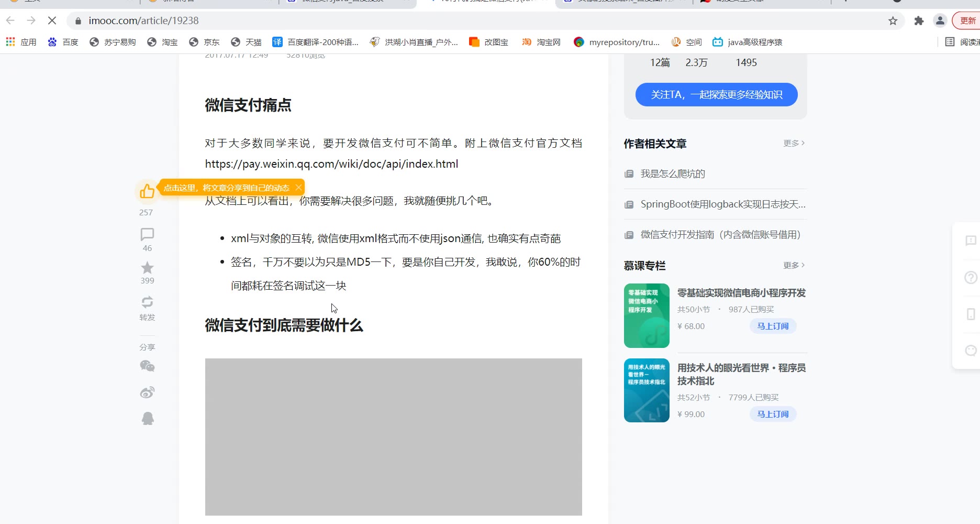
Task: Stop loading the page
Action: (52, 21)
